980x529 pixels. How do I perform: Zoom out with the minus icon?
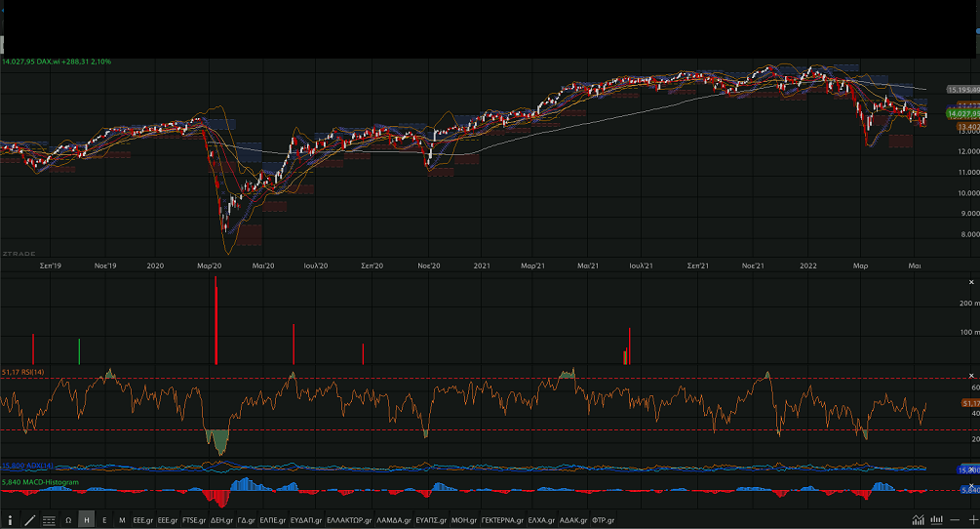coord(955,519)
